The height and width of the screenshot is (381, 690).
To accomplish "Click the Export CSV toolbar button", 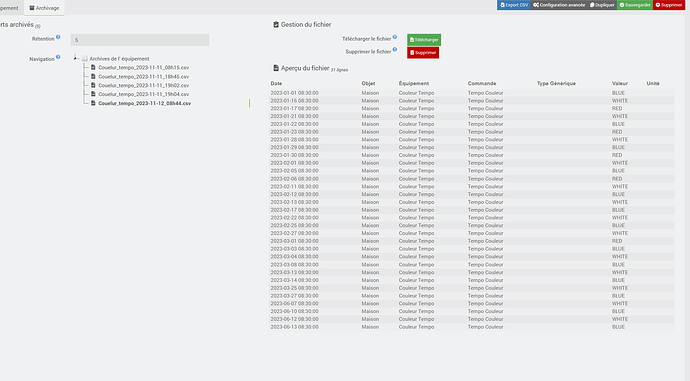I will coord(514,5).
